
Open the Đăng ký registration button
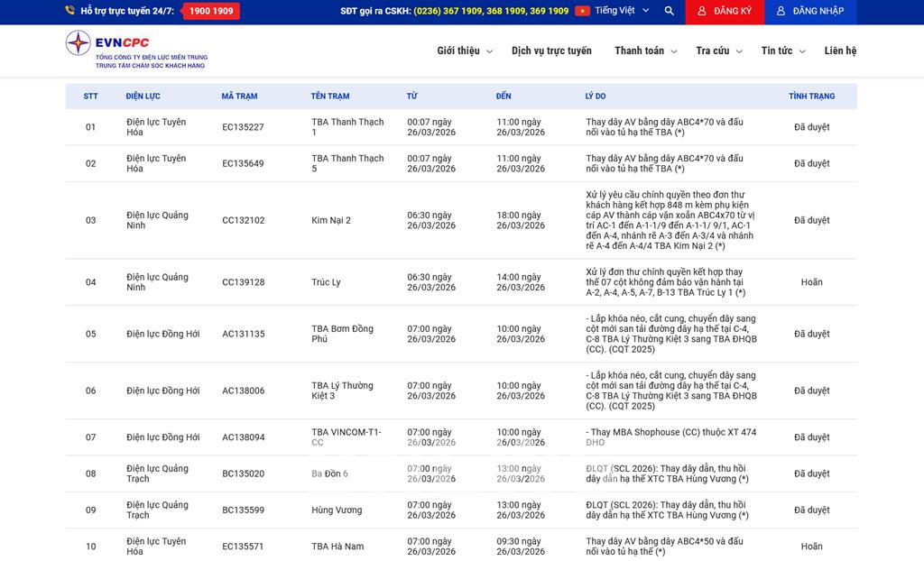[724, 11]
